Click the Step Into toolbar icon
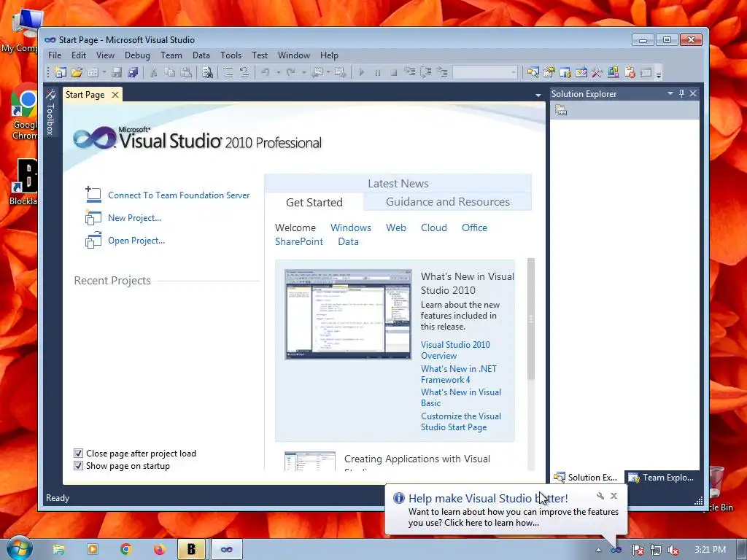Screen dimensions: 747x560 pos(410,72)
